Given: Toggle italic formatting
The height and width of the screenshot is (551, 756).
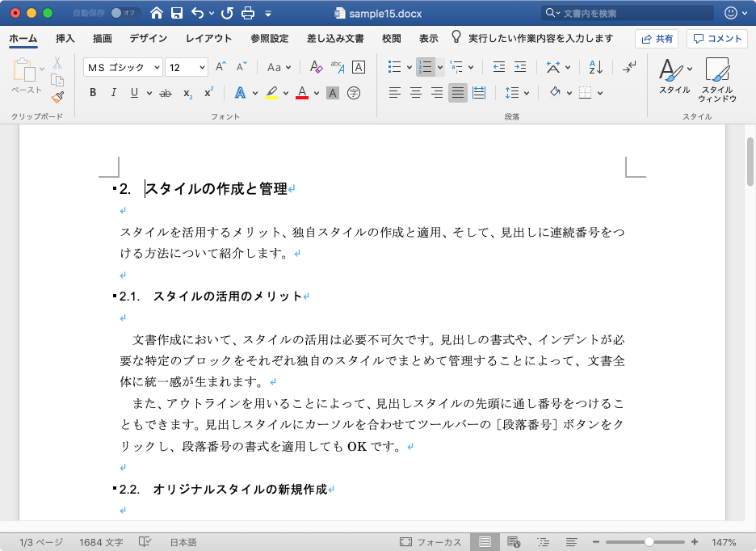Looking at the screenshot, I should (114, 93).
